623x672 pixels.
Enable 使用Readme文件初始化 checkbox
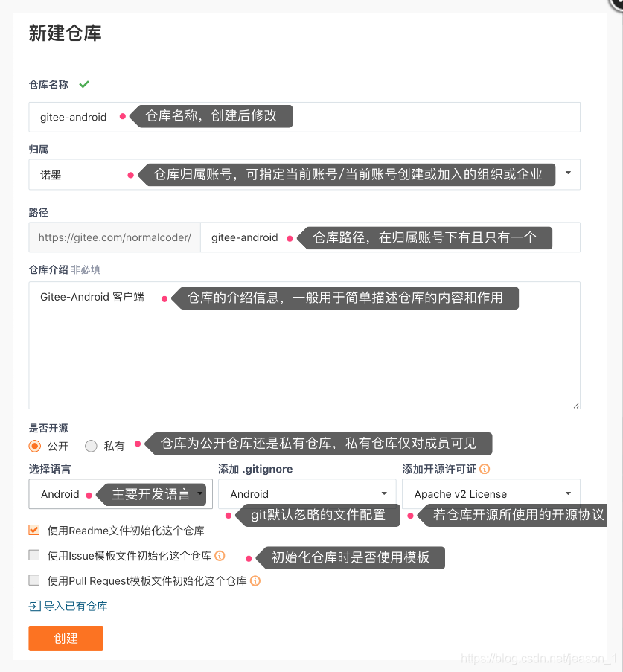click(34, 530)
